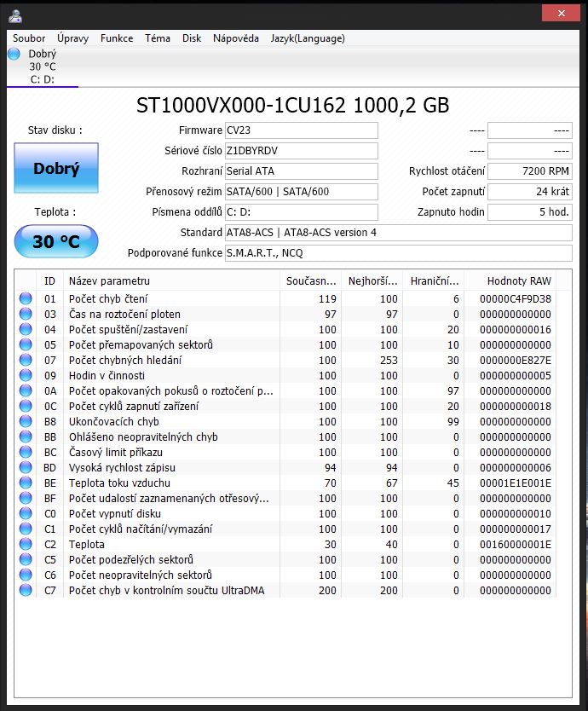588x711 pixels.
Task: Click the large Dobrý health status button
Action: click(x=56, y=168)
